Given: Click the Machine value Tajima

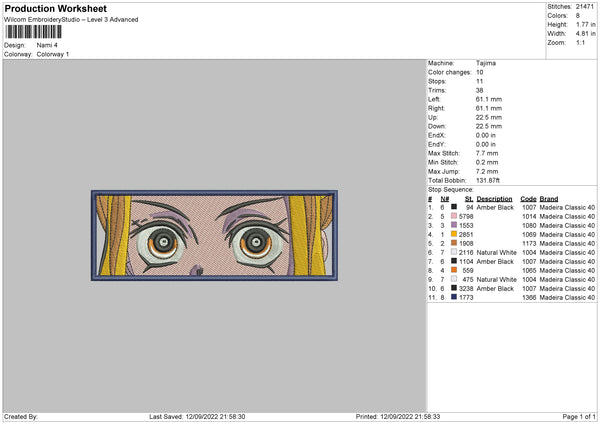Looking at the screenshot, I should pyautogui.click(x=488, y=63).
